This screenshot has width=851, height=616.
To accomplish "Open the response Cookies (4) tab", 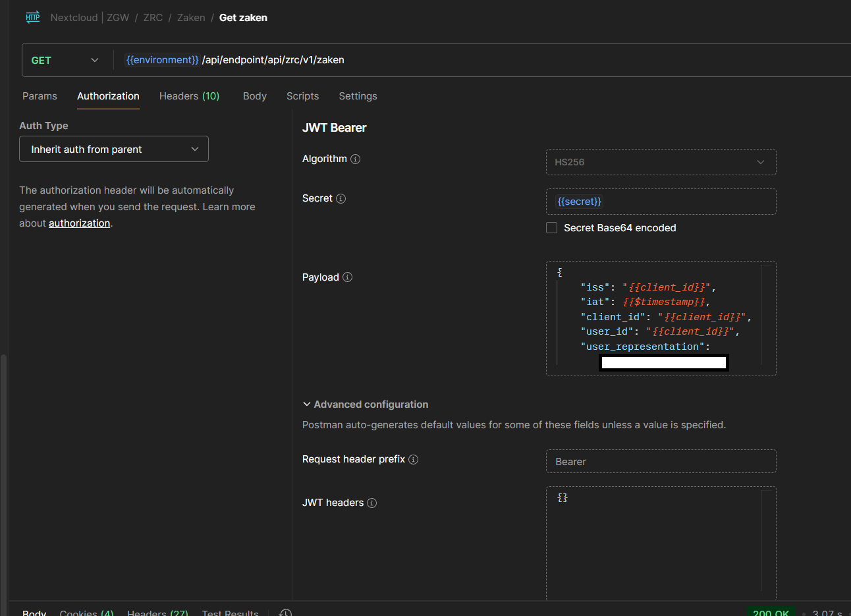I will tap(86, 612).
